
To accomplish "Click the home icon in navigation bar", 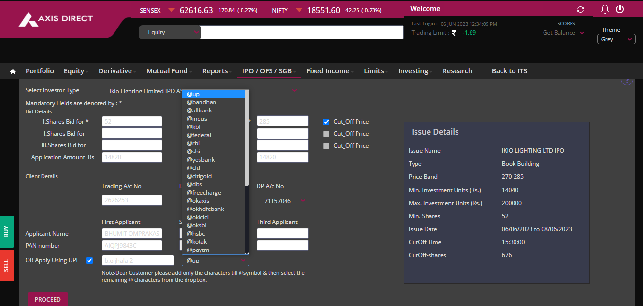I will tap(13, 71).
